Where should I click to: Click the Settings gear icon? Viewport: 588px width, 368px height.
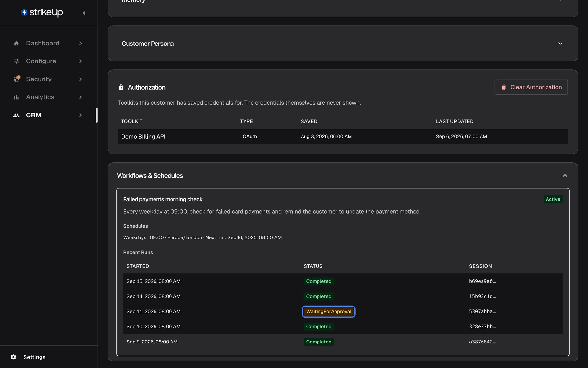tap(13, 357)
